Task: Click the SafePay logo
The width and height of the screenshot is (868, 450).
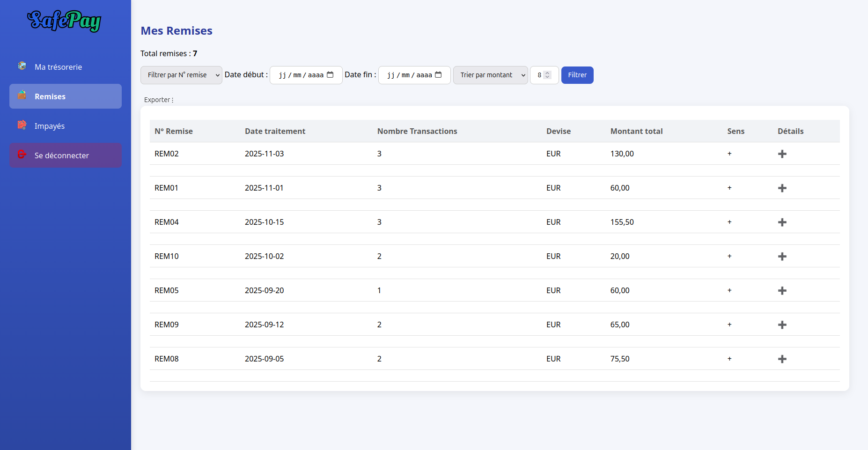Action: tap(64, 21)
